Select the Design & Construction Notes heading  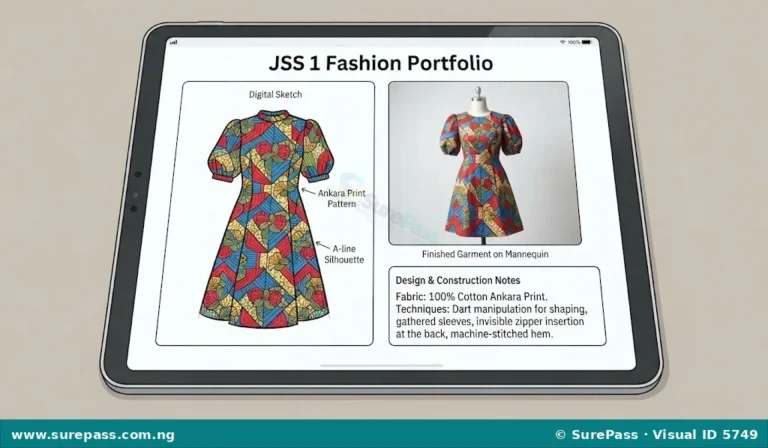click(x=457, y=281)
